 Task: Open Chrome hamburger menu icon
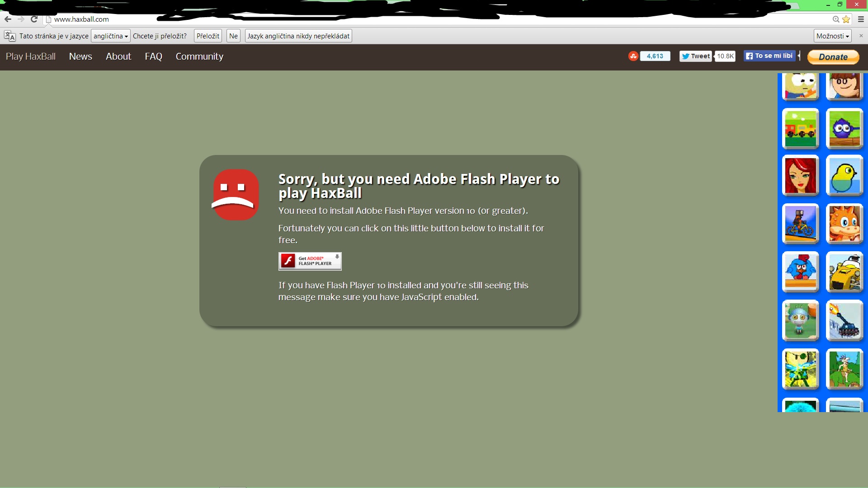point(861,19)
